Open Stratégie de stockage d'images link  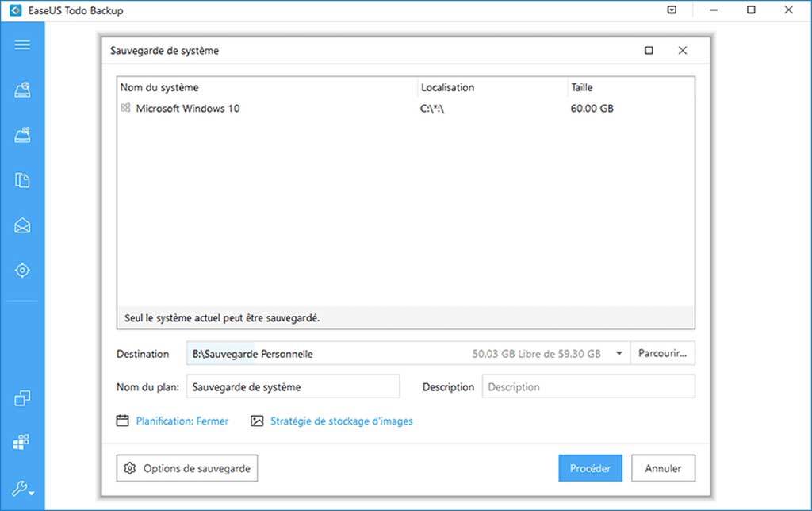pyautogui.click(x=342, y=421)
